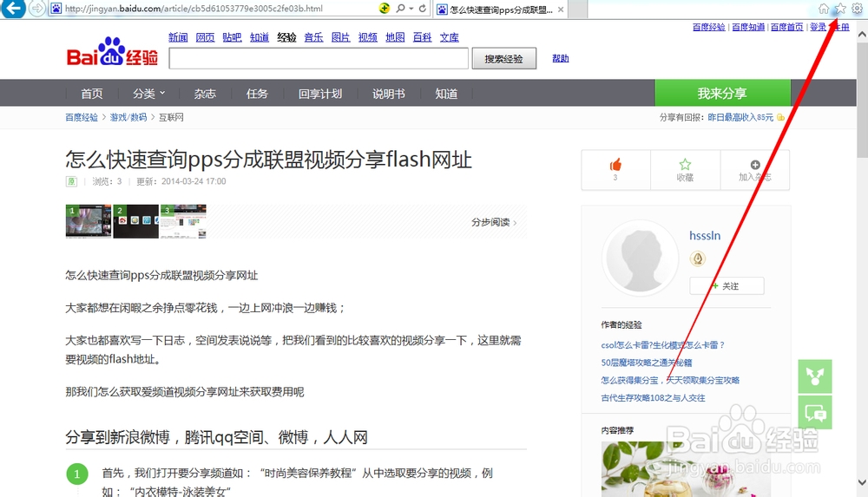Click the author level badge icon
The width and height of the screenshot is (868, 497).
(698, 258)
